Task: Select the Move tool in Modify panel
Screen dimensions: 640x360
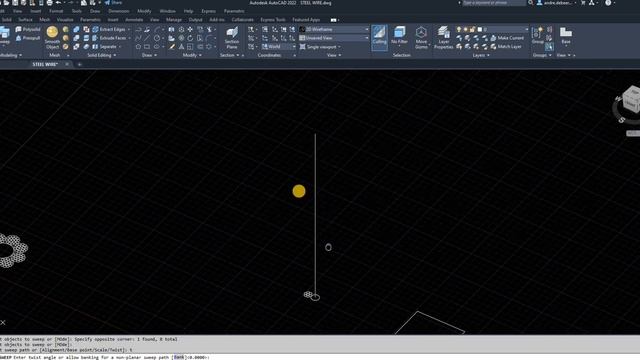Action: 190,29
